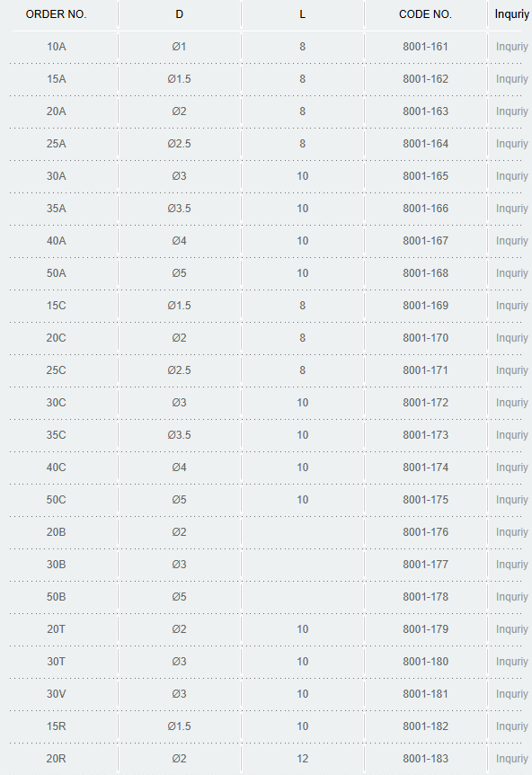Click the ORDER NO. column header
The height and width of the screenshot is (775, 532).
57,14
